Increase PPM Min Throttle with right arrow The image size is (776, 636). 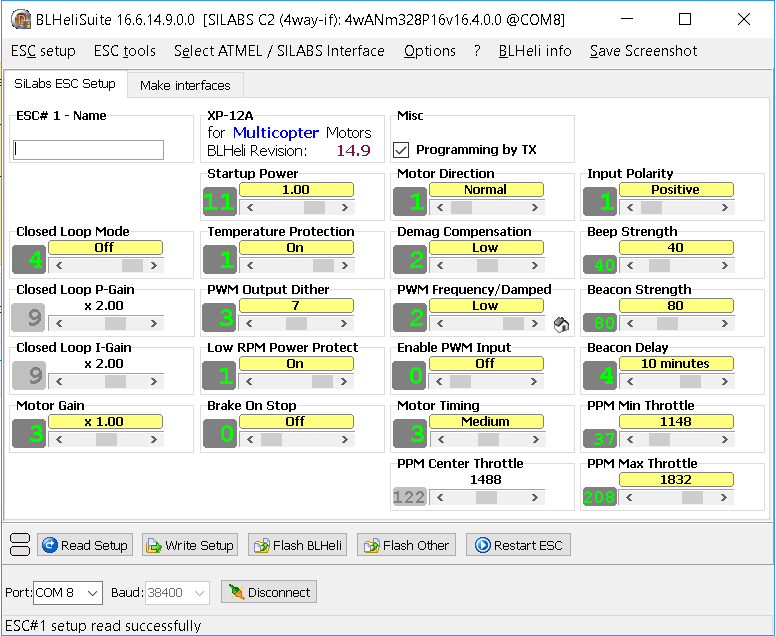tap(725, 440)
